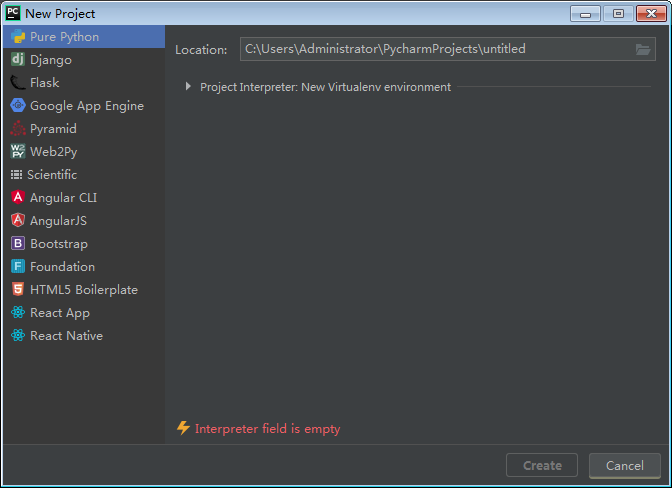The height and width of the screenshot is (488, 672).
Task: Choose the Flask project icon
Action: pyautogui.click(x=17, y=83)
